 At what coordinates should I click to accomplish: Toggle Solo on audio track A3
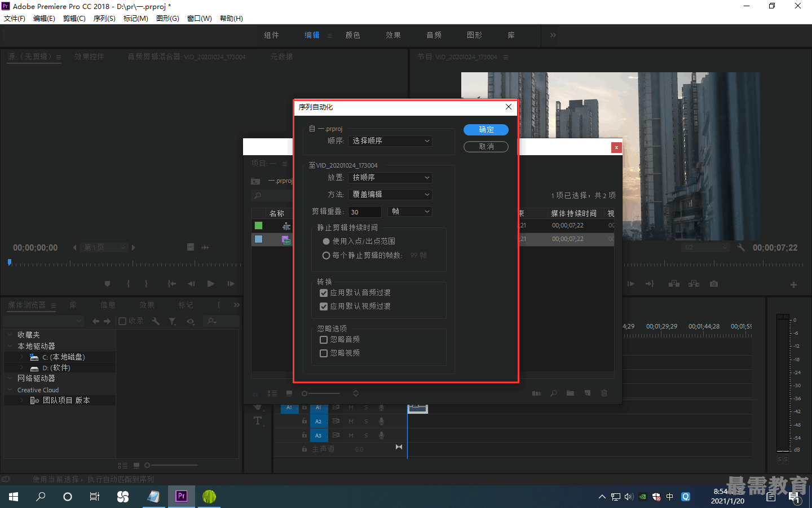[x=366, y=435]
